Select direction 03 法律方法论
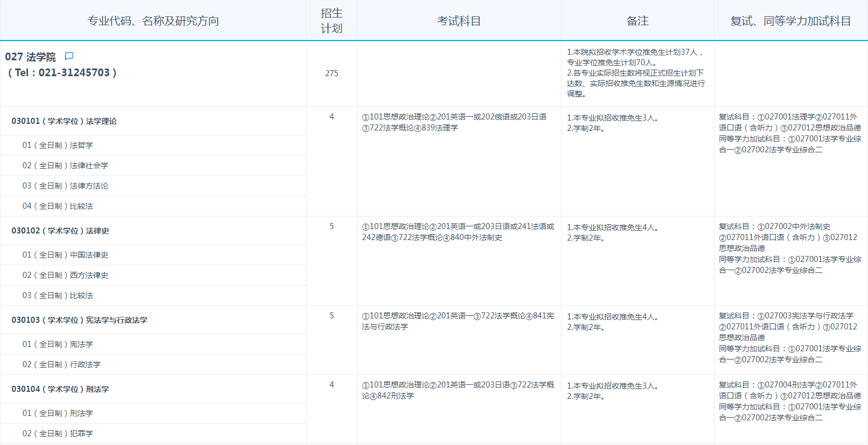868x445 pixels. point(65,186)
